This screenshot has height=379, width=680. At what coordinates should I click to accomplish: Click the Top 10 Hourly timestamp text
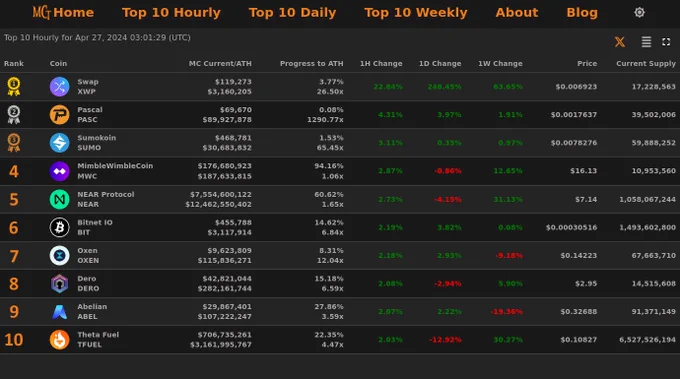pos(97,38)
